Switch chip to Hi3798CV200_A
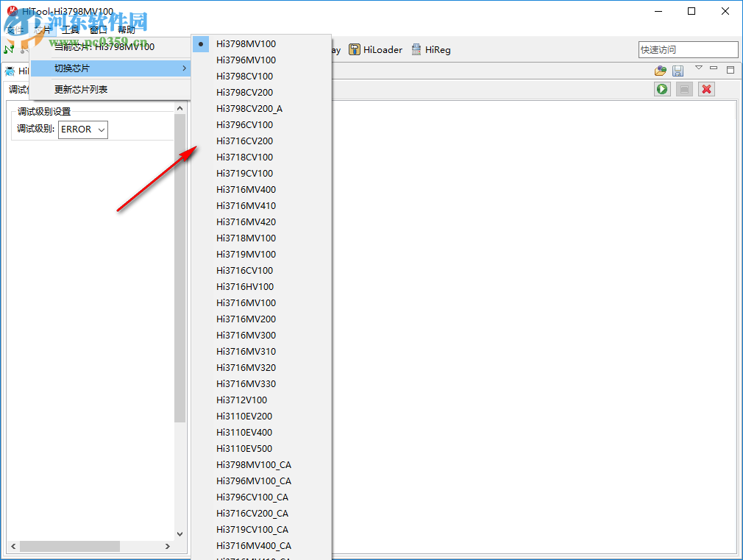 tap(261, 109)
